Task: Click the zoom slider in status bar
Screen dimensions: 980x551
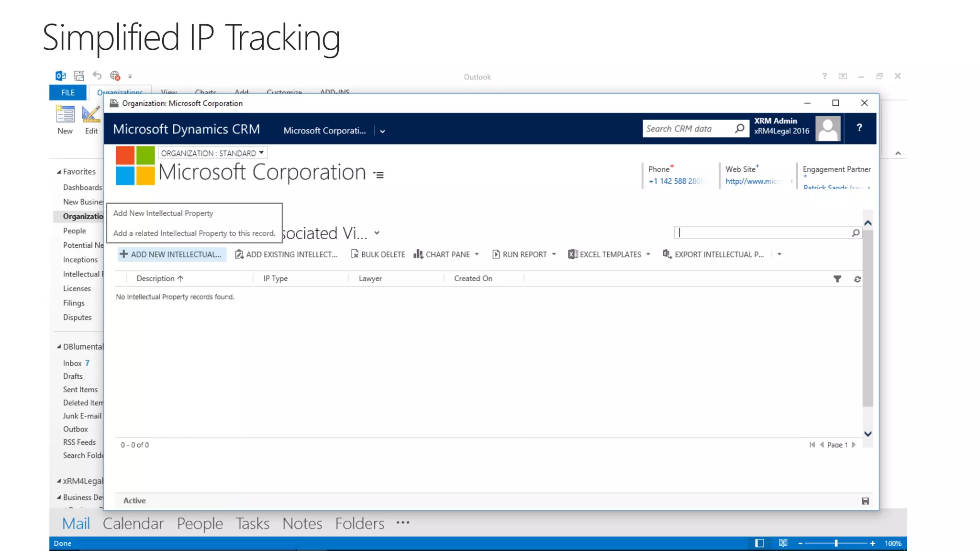Action: [836, 543]
